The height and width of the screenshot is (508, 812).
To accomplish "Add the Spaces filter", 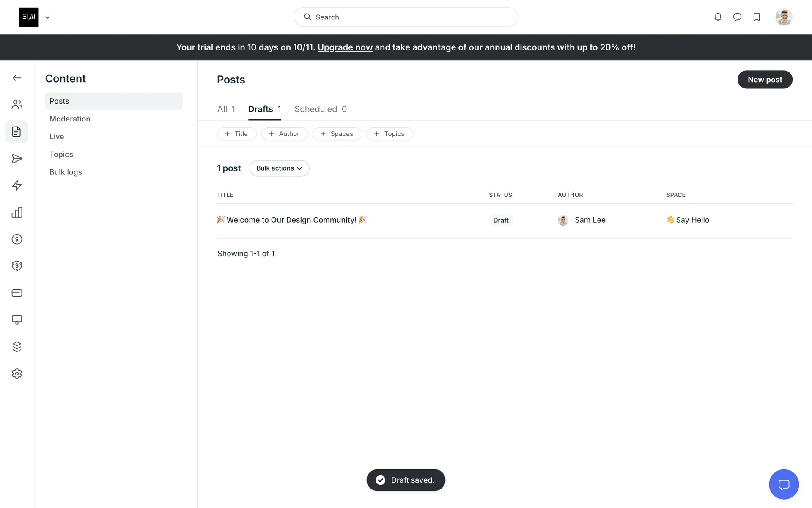I will (337, 134).
